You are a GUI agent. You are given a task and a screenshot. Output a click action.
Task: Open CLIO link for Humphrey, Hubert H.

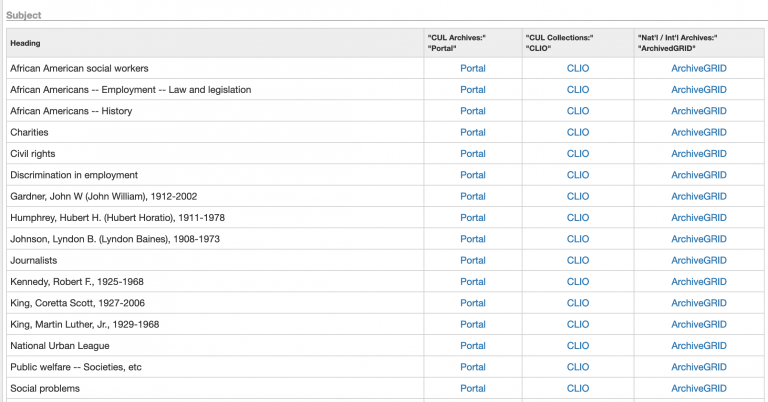pyautogui.click(x=578, y=218)
